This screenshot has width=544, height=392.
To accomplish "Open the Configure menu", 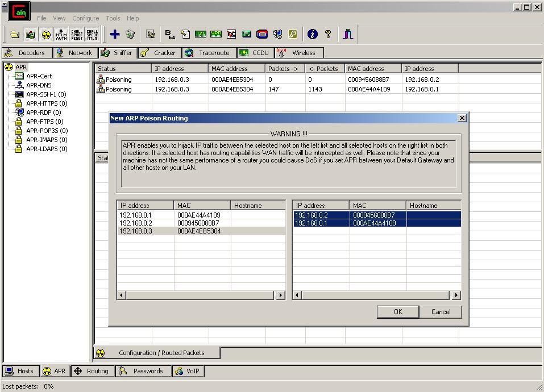I will tap(86, 18).
